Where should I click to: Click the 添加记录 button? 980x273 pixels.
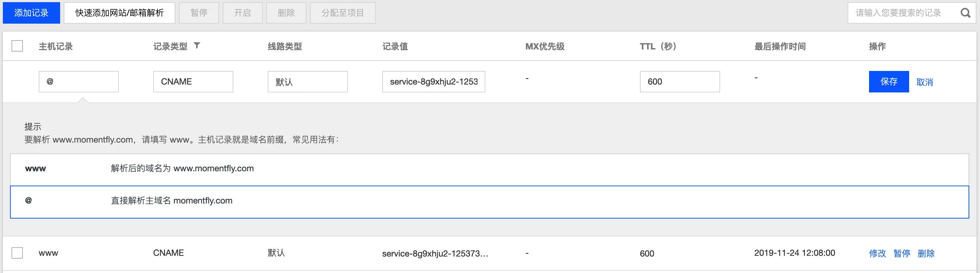[x=31, y=13]
